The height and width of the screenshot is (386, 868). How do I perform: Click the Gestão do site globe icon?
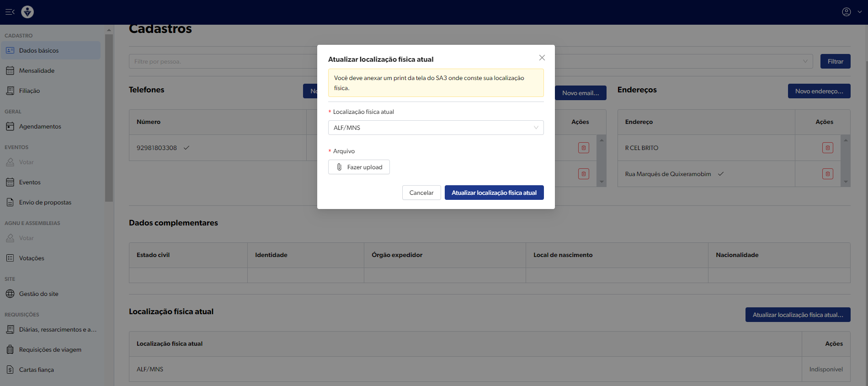click(x=10, y=294)
